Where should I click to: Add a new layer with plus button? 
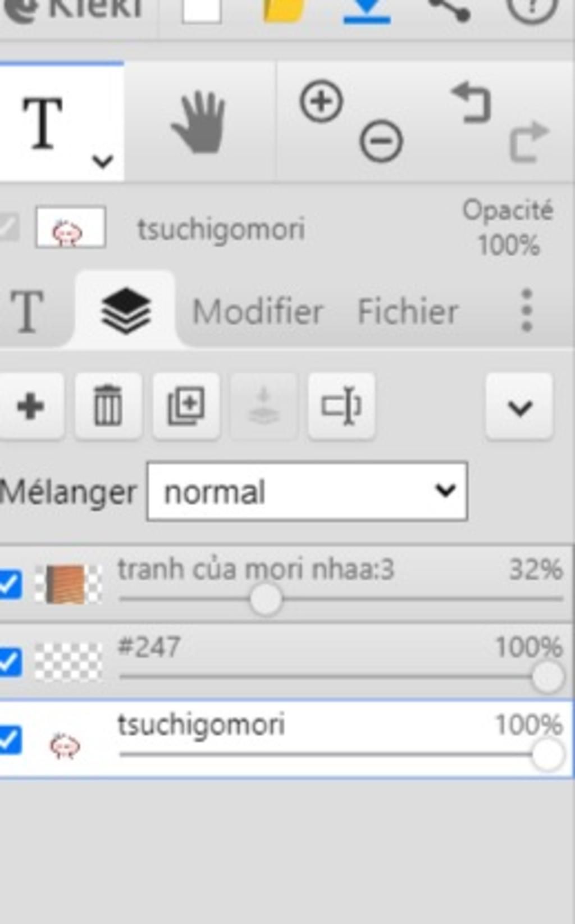(31, 406)
